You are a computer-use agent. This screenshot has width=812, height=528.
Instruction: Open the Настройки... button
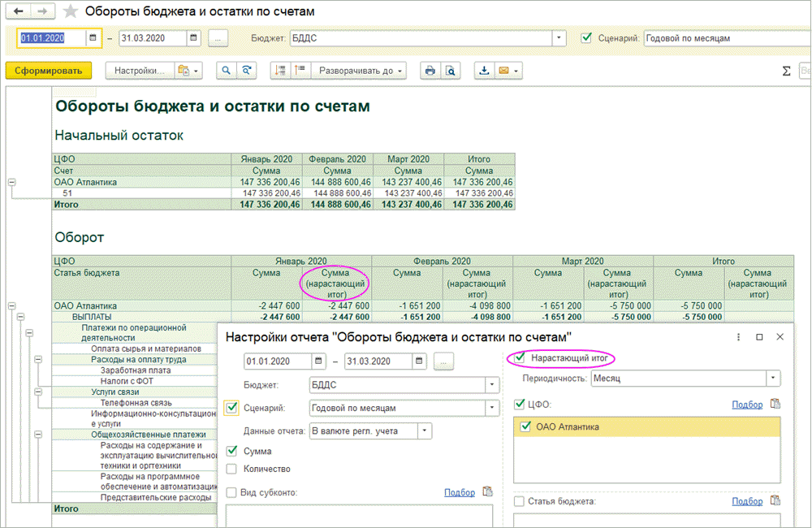pyautogui.click(x=139, y=71)
